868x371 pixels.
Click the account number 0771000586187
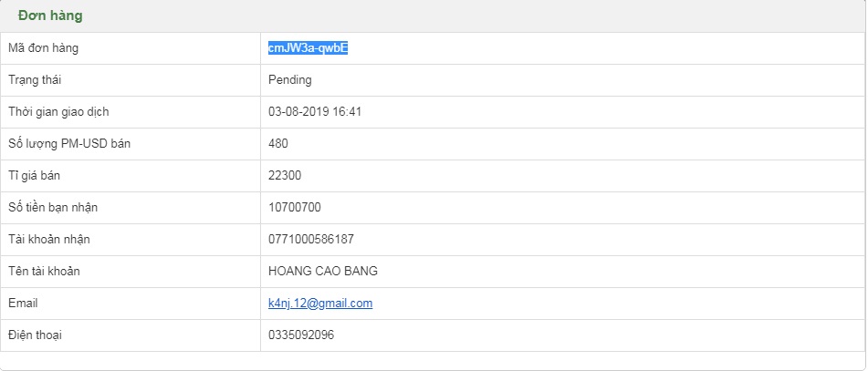(x=310, y=240)
